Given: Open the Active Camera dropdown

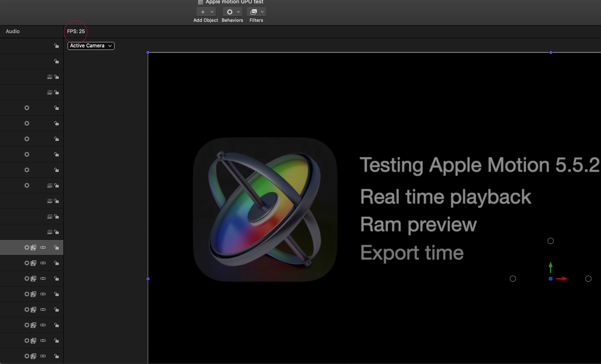Looking at the screenshot, I should coord(91,46).
